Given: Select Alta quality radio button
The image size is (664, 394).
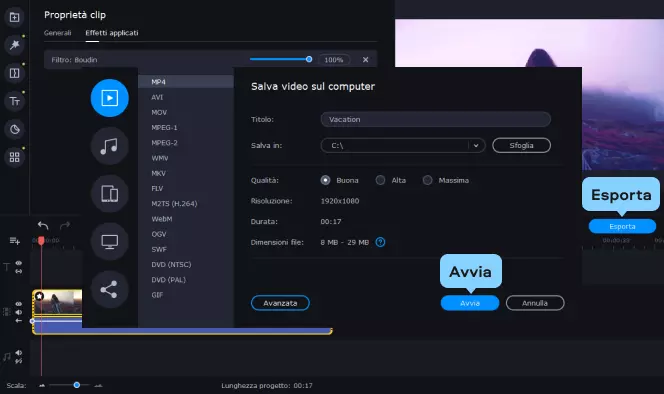Looking at the screenshot, I should coord(380,180).
